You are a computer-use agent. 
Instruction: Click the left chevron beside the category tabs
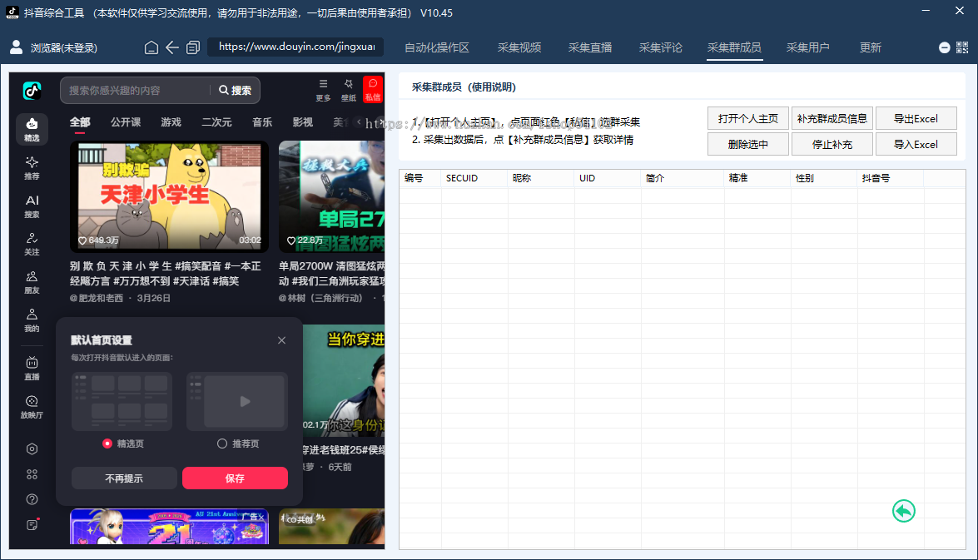(359, 122)
